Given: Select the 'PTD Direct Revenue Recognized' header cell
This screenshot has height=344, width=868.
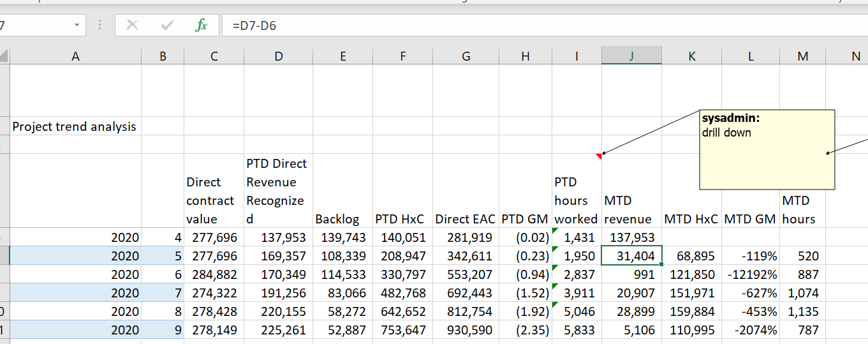Looking at the screenshot, I should pos(278,190).
